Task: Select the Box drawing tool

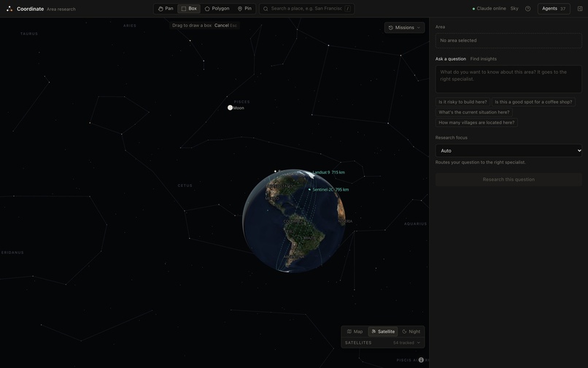Action: 189,9
